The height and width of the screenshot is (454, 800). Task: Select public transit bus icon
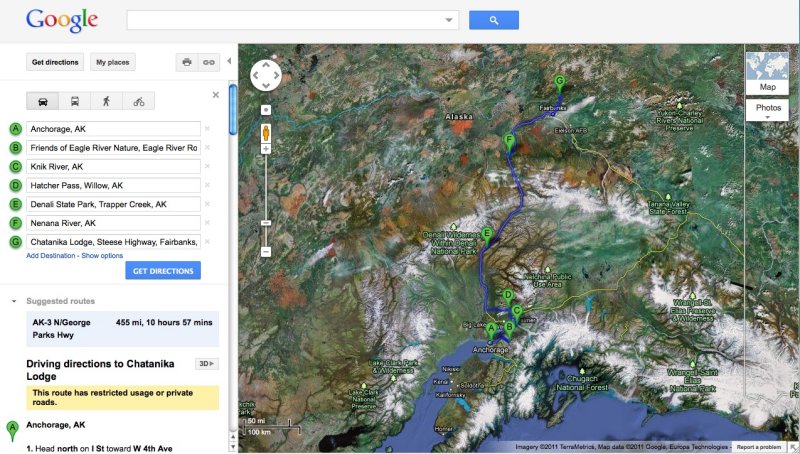point(74,101)
